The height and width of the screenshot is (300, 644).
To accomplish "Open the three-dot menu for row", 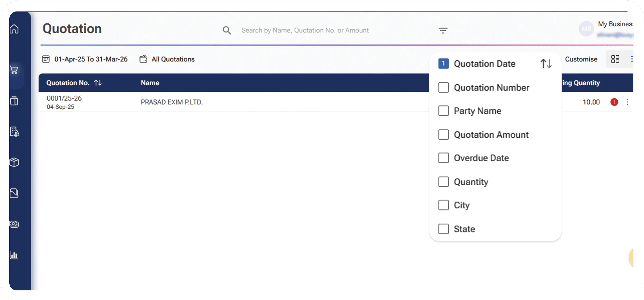I will tap(627, 102).
